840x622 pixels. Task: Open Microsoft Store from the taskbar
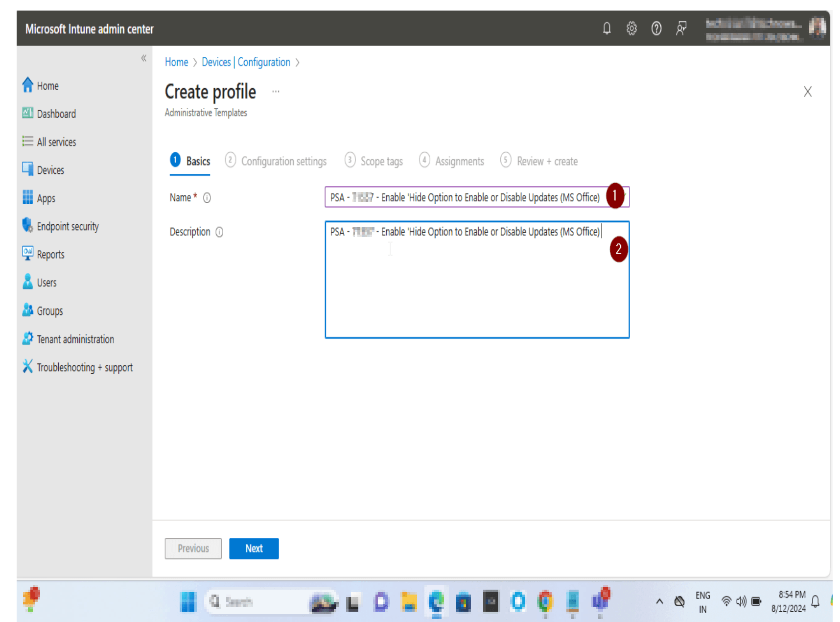click(463, 602)
